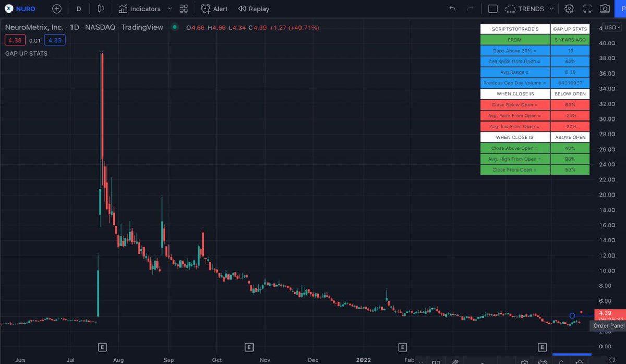Click the 98% Avg. High From Open value
Screen dimensions: 626x364
coord(570,159)
